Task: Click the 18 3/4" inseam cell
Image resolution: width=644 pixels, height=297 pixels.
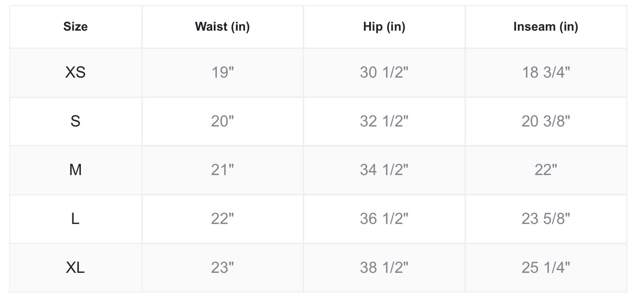Action: (545, 73)
